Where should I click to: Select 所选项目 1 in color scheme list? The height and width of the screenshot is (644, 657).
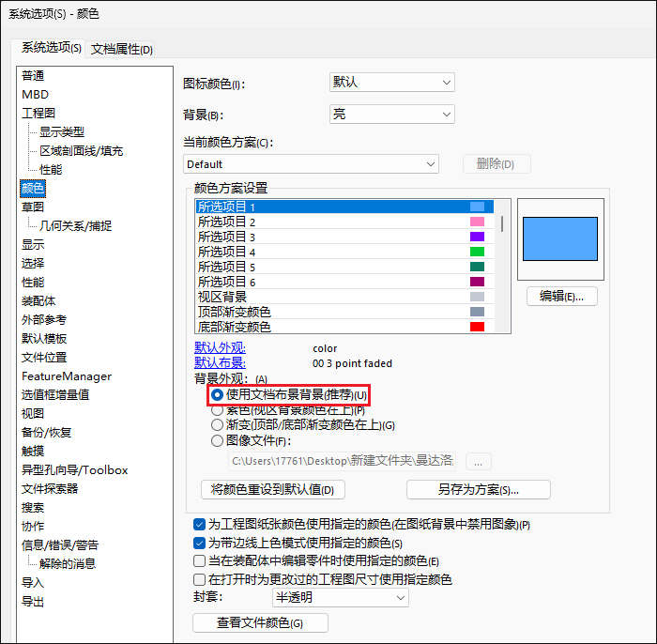pos(344,207)
